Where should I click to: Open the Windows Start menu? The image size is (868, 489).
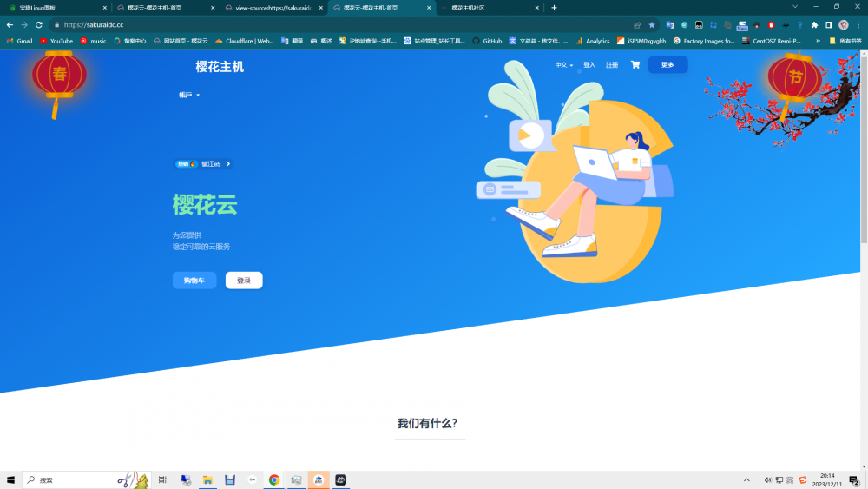click(x=10, y=480)
